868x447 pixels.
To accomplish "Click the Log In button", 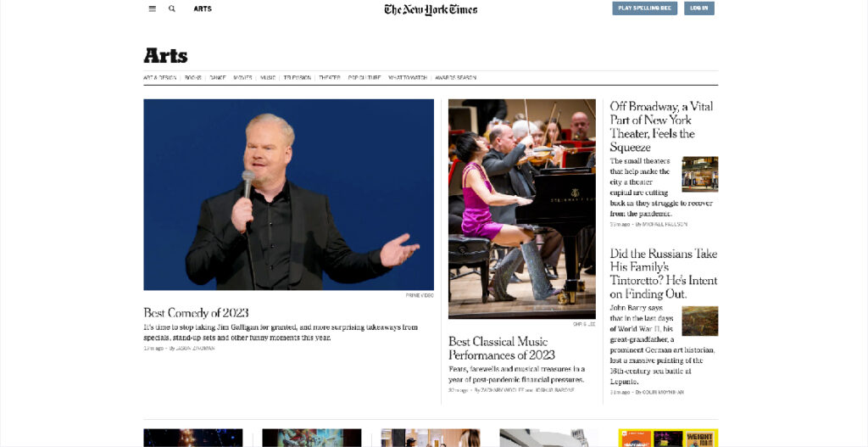I will [699, 8].
